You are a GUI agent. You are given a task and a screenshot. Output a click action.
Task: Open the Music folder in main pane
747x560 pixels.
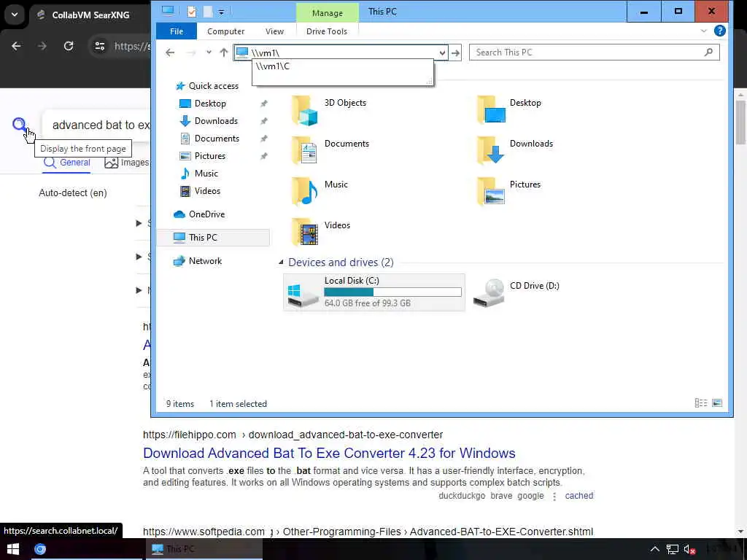[304, 192]
